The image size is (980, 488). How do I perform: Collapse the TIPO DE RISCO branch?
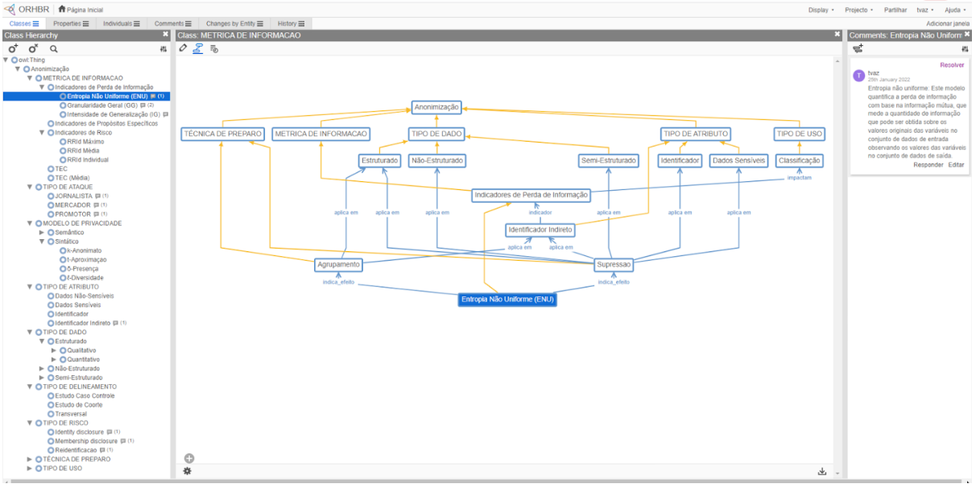30,423
